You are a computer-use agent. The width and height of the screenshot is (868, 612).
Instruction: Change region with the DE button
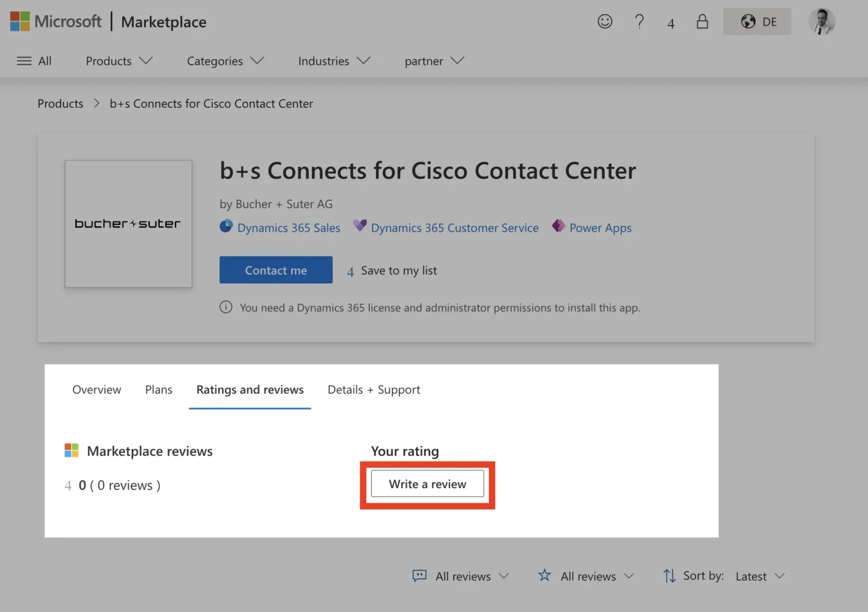click(x=757, y=21)
